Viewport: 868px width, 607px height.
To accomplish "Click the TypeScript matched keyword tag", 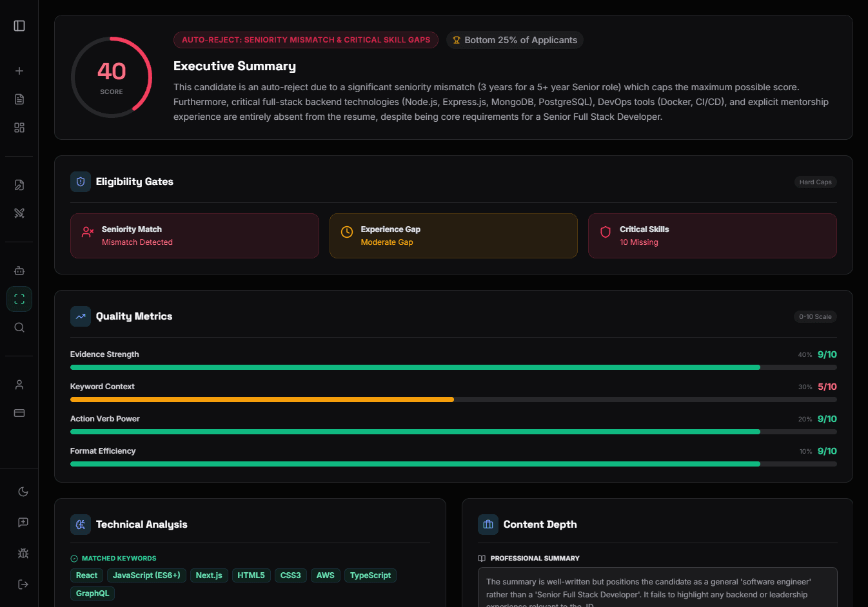I will tap(370, 575).
